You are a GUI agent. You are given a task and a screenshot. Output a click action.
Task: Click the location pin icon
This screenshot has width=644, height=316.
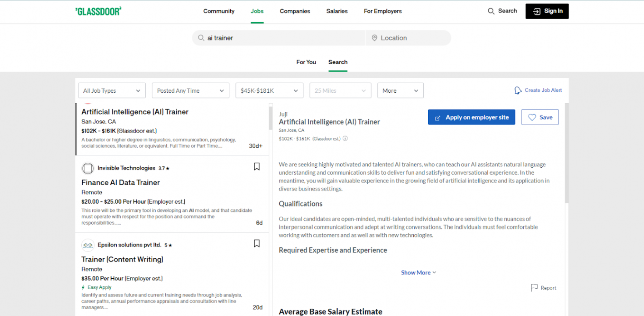(375, 38)
